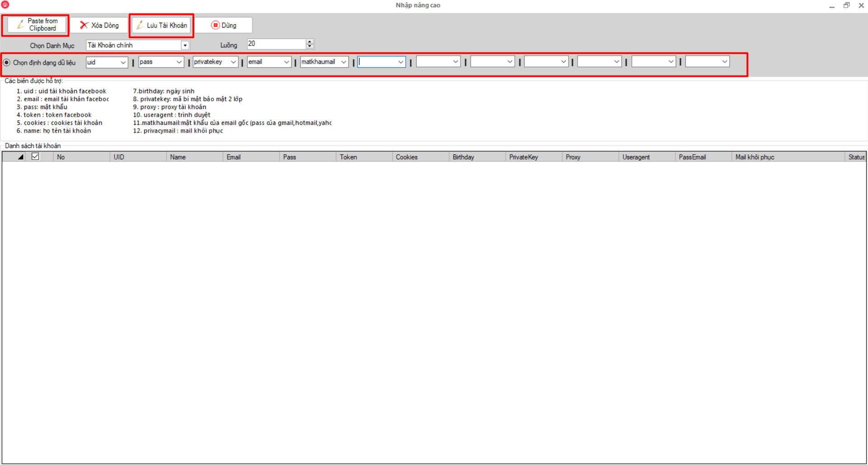868x465 pixels.
Task: Click the pencil icon on Paste from Clipboard
Action: click(x=20, y=24)
